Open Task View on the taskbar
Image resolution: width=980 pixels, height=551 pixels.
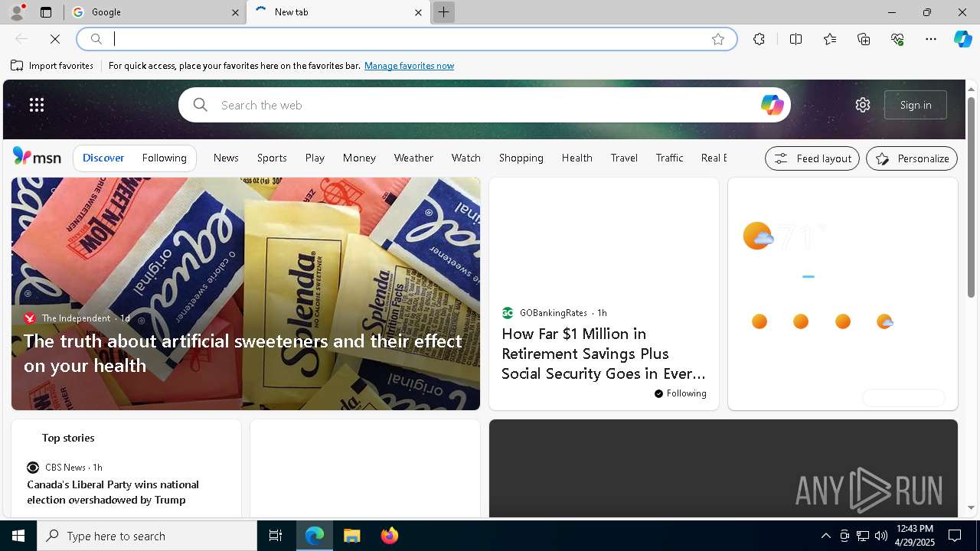[x=276, y=536]
